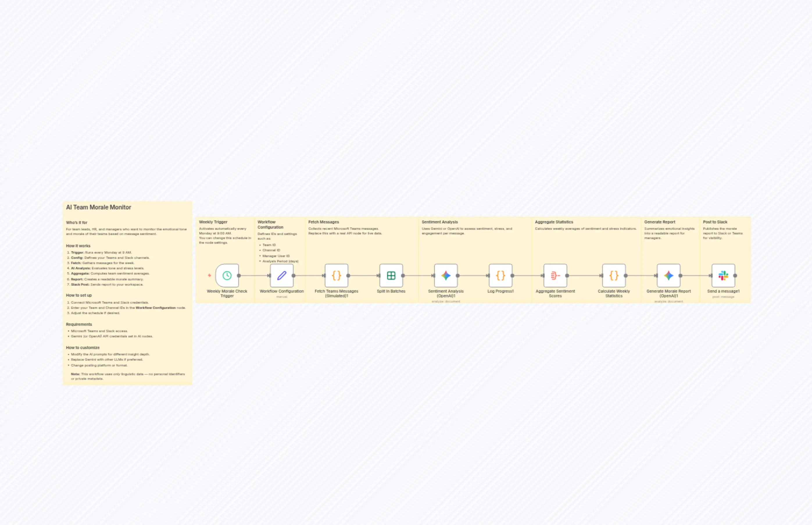Click the output connector dot of Split In Batches

pyautogui.click(x=402, y=275)
